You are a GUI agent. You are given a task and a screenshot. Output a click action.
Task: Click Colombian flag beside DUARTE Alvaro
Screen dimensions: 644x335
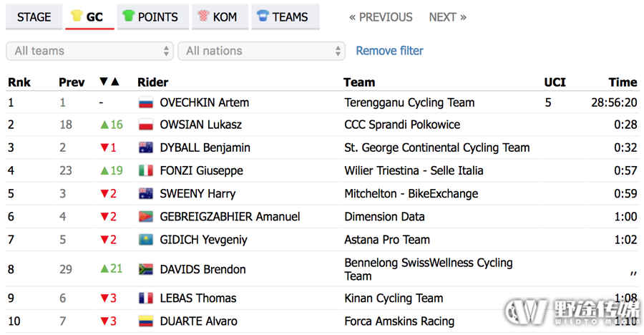[x=146, y=321]
